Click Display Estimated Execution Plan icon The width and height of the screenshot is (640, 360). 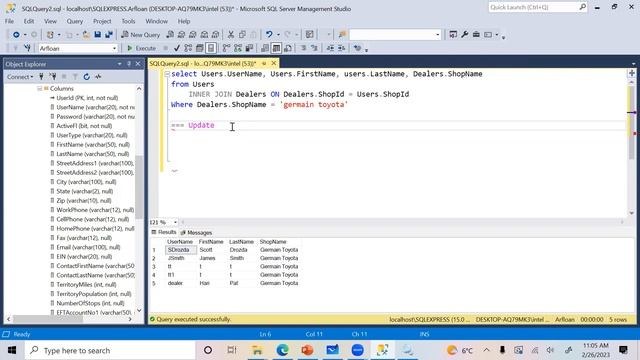pos(188,48)
